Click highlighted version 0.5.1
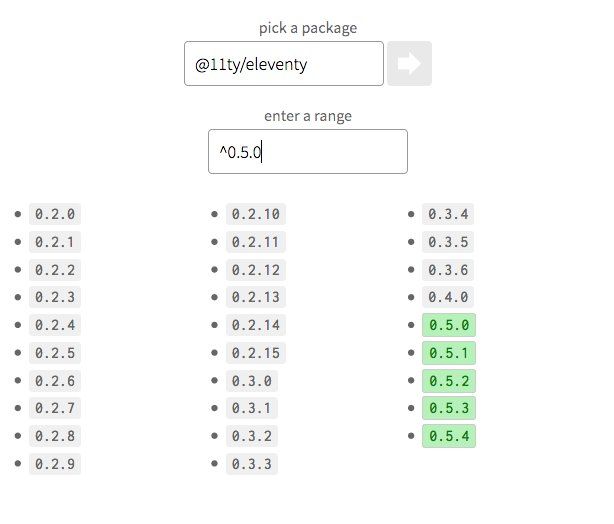614x524 pixels. coord(448,353)
